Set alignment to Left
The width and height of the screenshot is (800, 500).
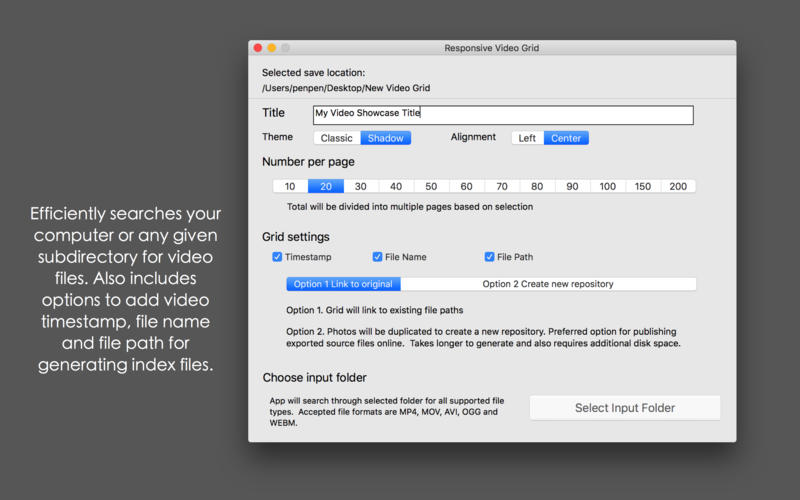(527, 138)
